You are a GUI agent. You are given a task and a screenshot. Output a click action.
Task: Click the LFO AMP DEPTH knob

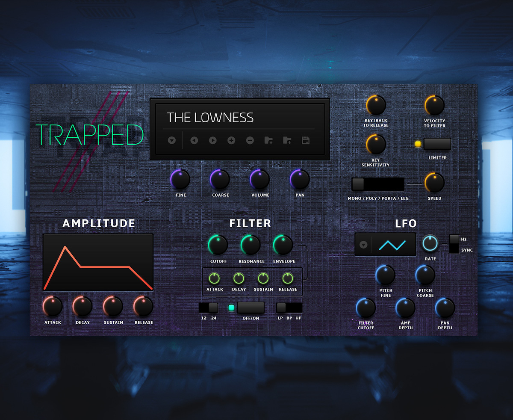[405, 308]
